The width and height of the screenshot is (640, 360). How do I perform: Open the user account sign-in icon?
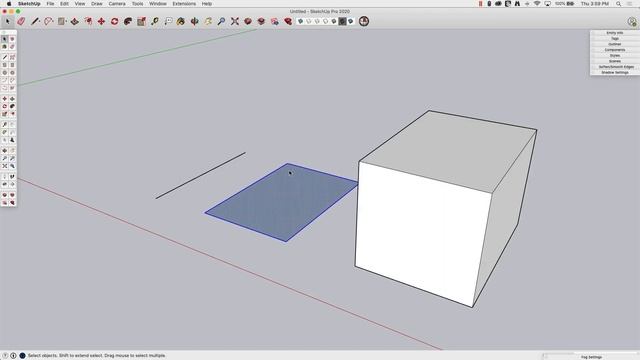coord(632,22)
